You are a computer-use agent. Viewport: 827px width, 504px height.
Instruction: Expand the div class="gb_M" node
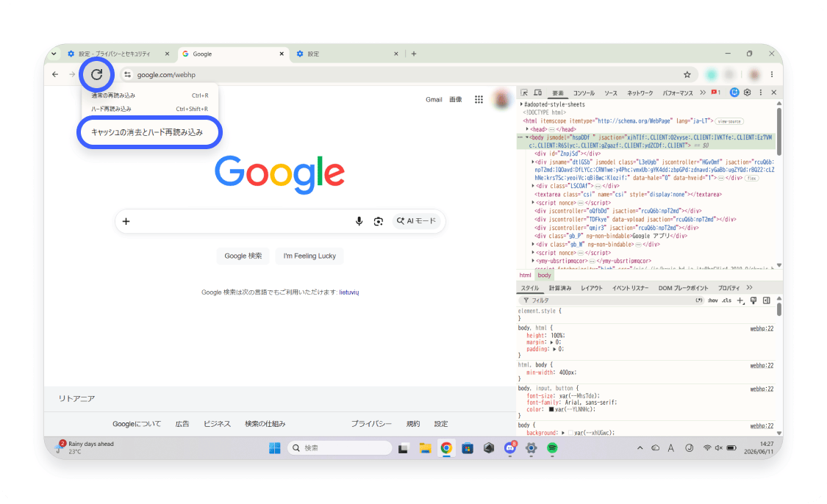point(533,245)
